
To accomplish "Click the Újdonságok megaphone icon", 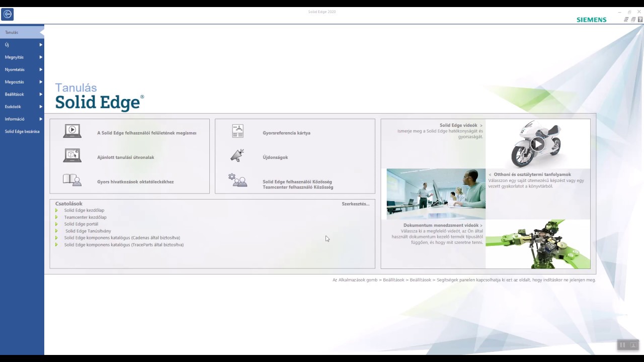I will 237,155.
